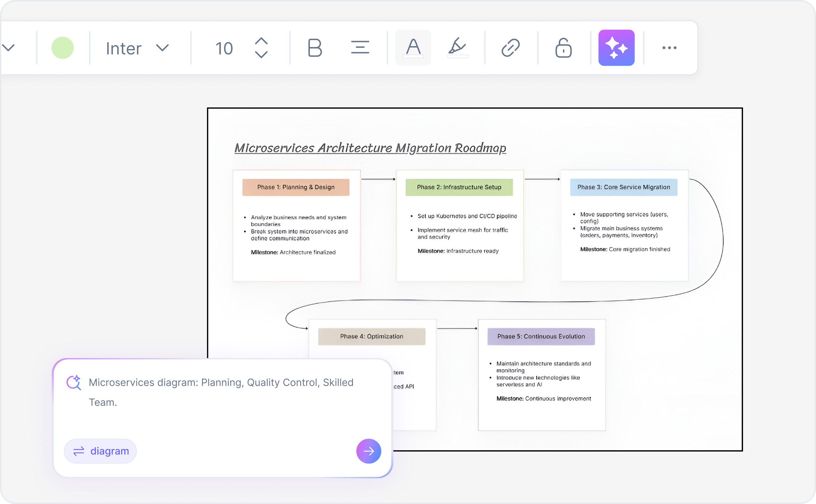Click the green fill color swatch
The width and height of the screenshot is (816, 504).
pos(62,48)
